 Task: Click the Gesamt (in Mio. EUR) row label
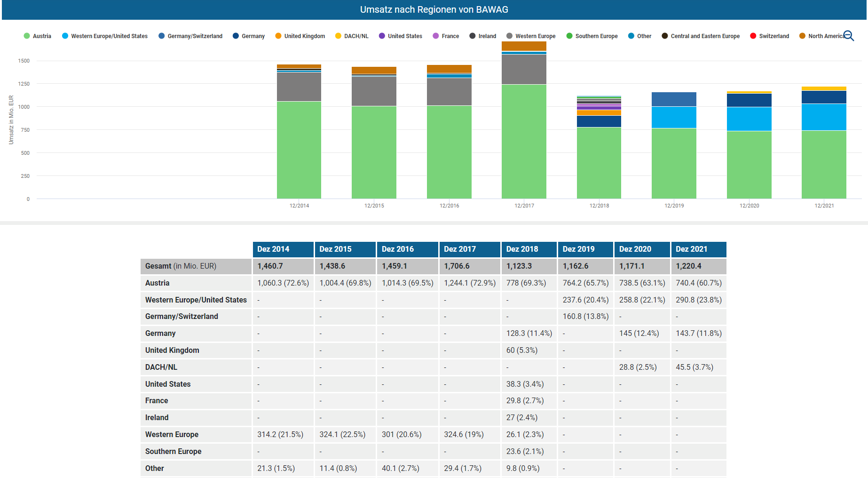coord(181,266)
